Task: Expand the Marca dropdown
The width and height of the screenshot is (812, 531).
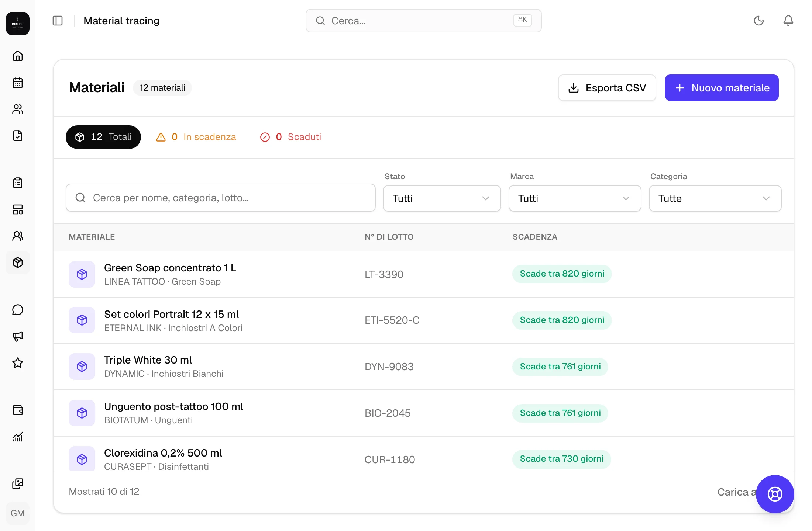Action: click(575, 198)
